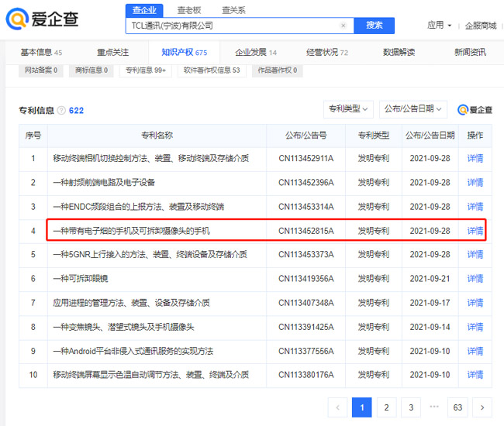Expand the 公布/公告日期 filter dropdown
Image resolution: width=504 pixels, height=426 pixels.
point(413,109)
